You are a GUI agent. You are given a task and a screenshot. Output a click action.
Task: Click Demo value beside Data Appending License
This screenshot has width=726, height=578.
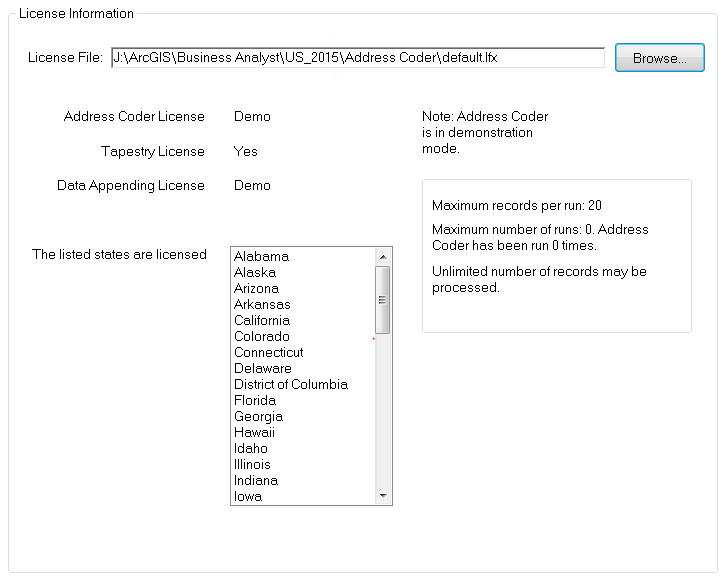click(x=252, y=185)
